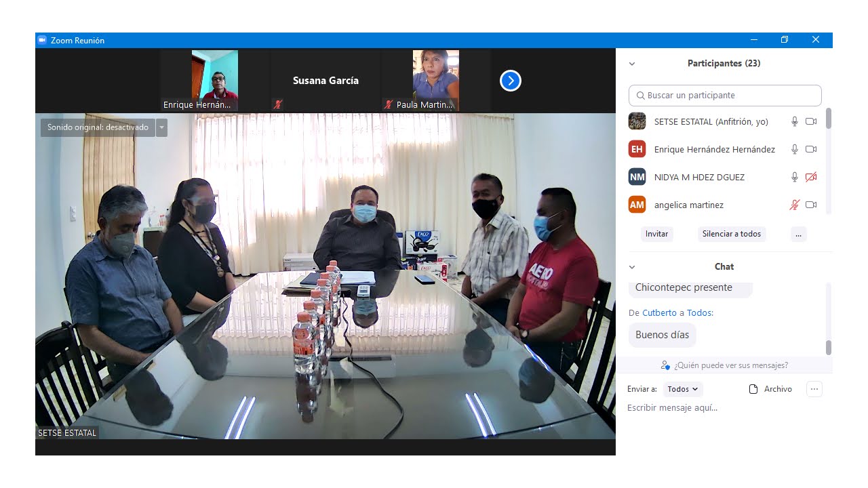Click muted mic icon on Susana García tile
Viewport: 868px width, 488px height.
[278, 104]
